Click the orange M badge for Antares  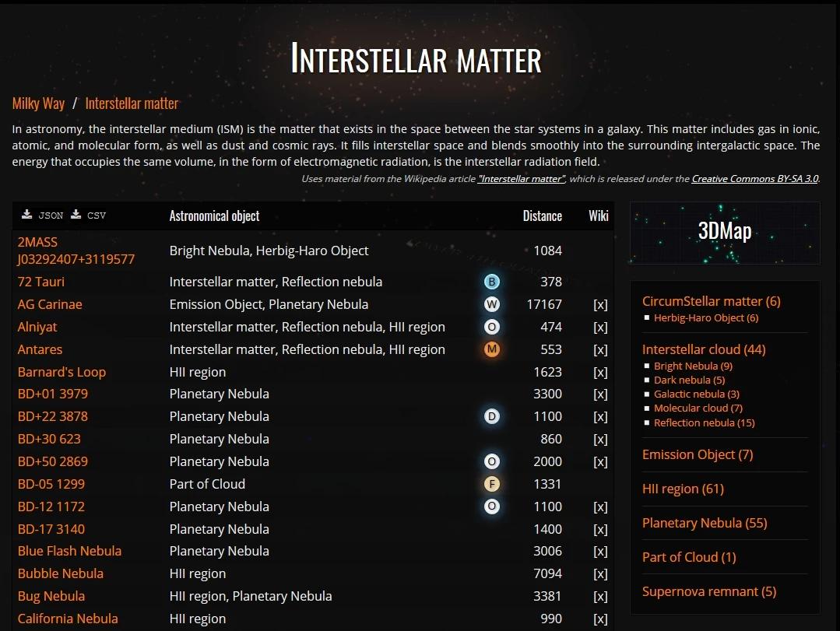(491, 349)
